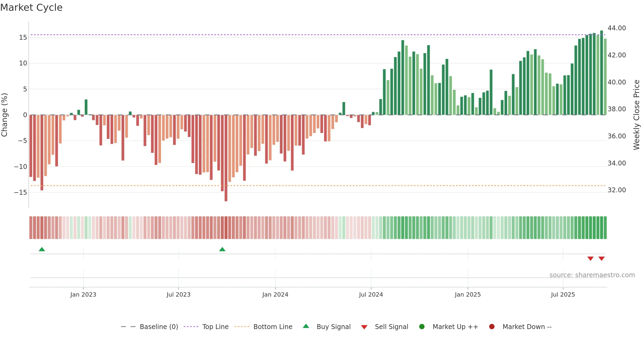Viewport: 644px width, 362px height.
Task: Click the lowest red bar below −15
Action: (226, 158)
